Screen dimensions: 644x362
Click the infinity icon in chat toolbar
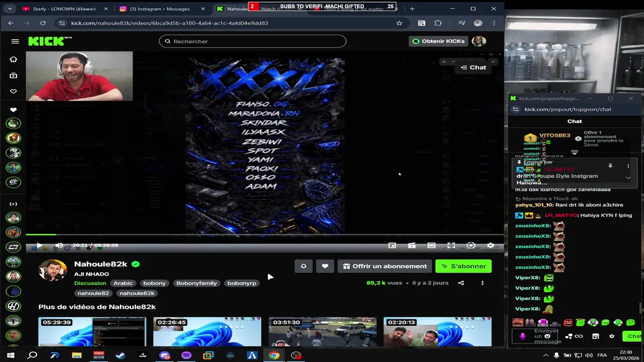tap(579, 336)
